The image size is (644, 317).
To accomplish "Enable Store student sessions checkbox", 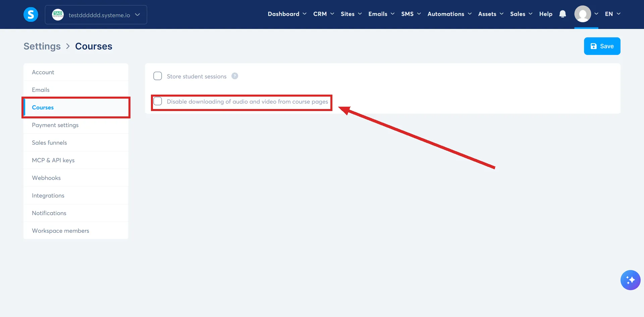I will click(158, 76).
